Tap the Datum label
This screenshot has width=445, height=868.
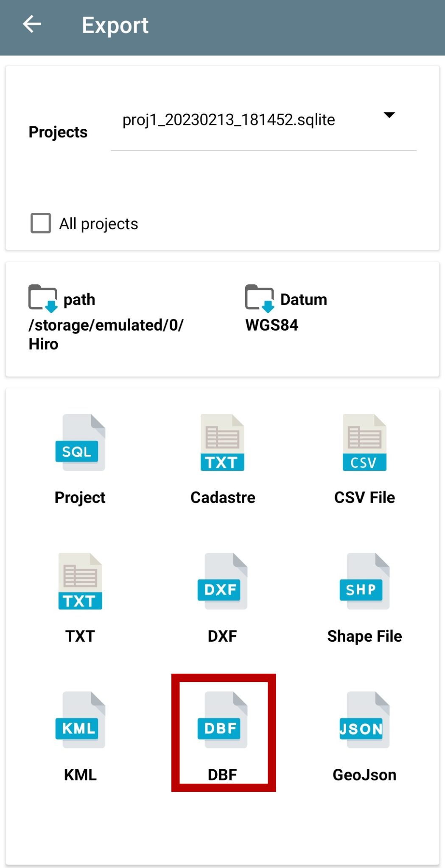[x=303, y=300]
